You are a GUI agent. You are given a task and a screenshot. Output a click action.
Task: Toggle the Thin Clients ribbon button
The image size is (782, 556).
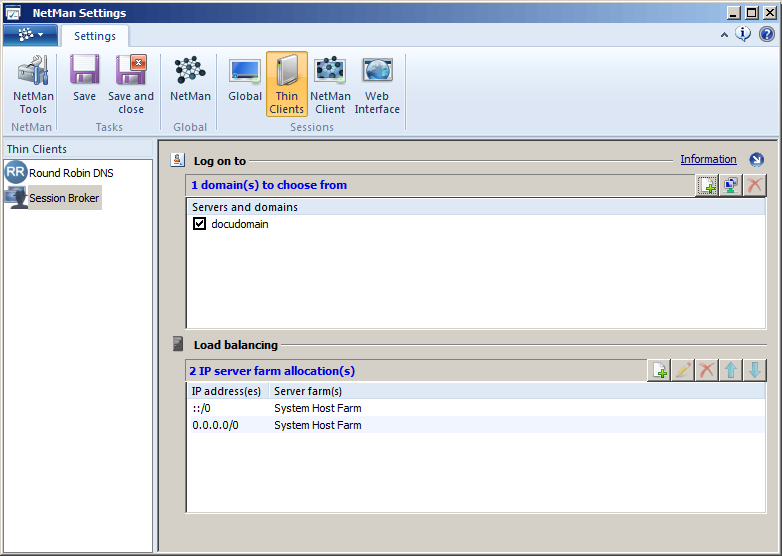(286, 84)
